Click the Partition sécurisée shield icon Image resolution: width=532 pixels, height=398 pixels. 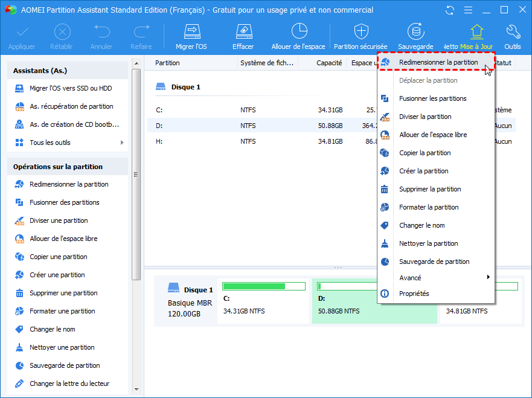coord(361,31)
